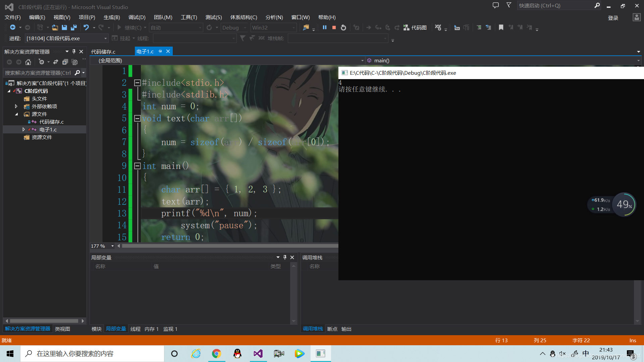Viewport: 644px width, 362px height.
Task: Click the account profile icon
Action: 637,17
